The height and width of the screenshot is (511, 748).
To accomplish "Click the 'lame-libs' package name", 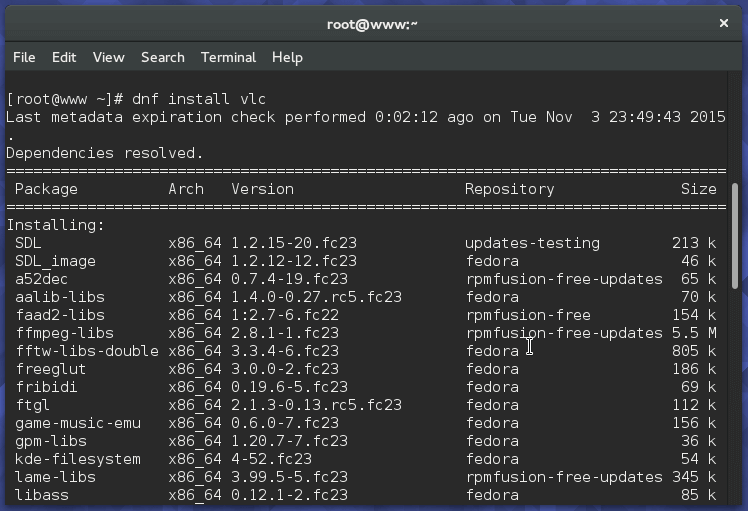I will [x=55, y=477].
